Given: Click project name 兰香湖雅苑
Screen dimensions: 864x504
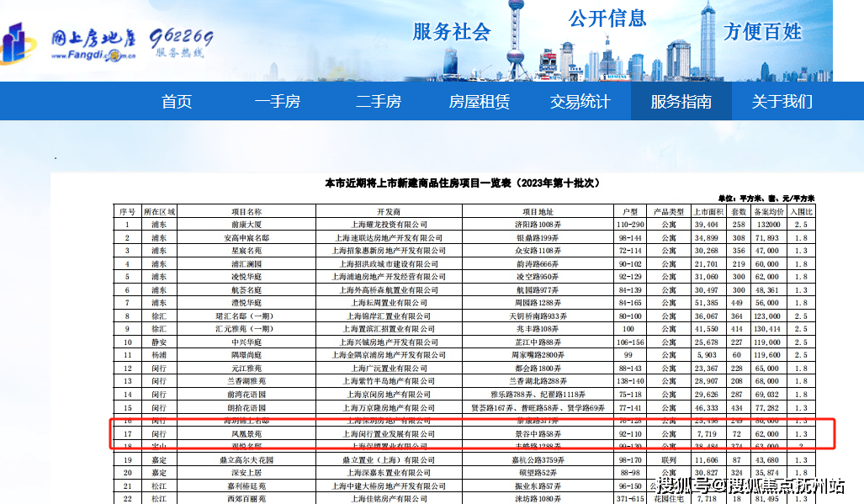Looking at the screenshot, I should point(246,381).
